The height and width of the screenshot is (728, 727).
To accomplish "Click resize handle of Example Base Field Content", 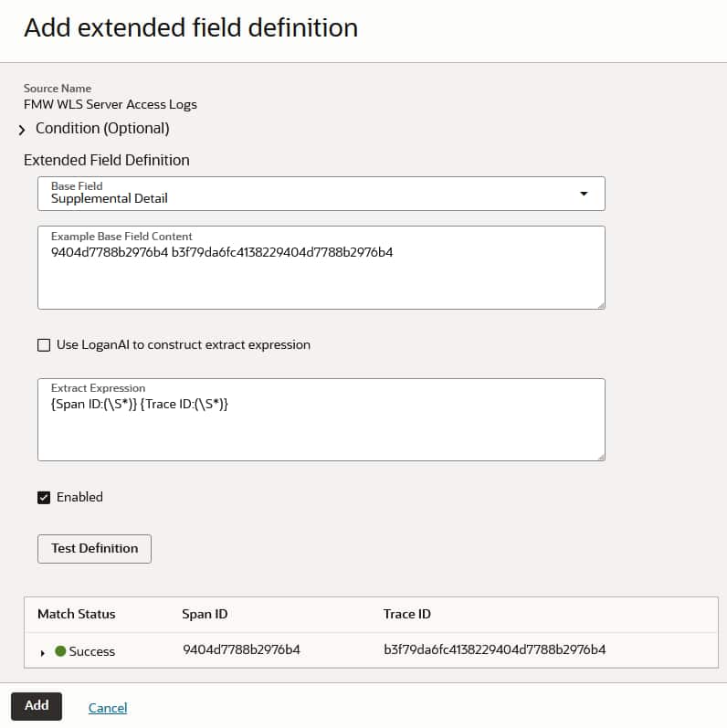I will (599, 303).
